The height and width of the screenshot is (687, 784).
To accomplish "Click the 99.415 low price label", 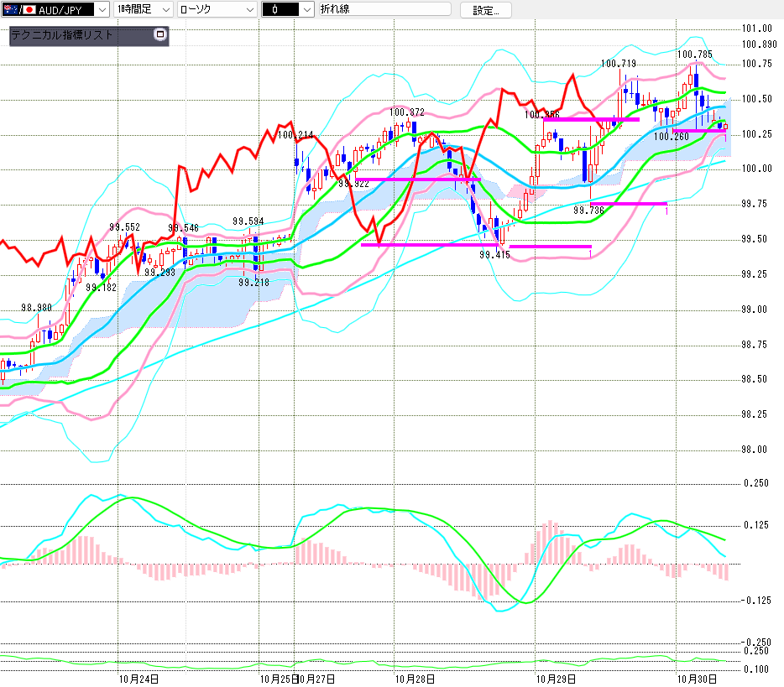I will click(x=495, y=255).
